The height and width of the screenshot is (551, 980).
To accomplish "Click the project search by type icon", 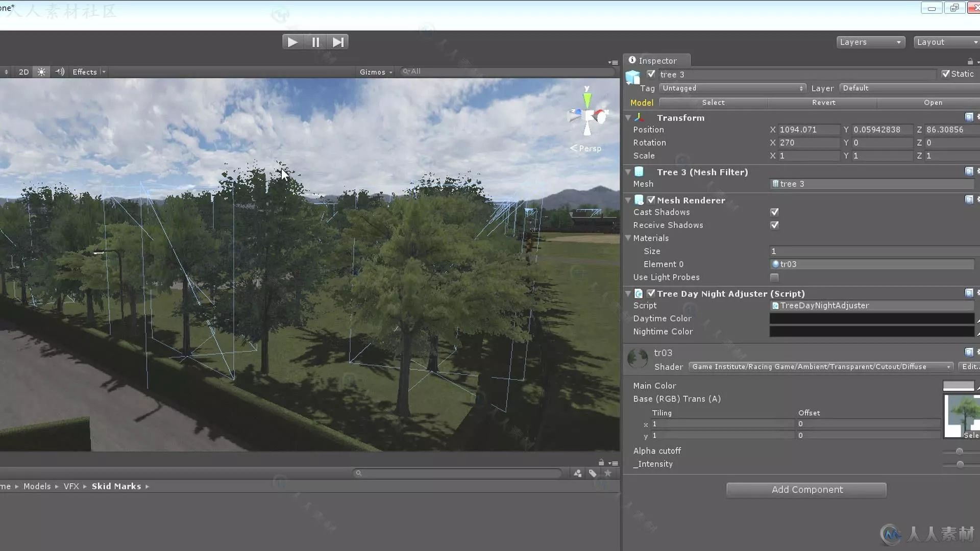I will [577, 473].
